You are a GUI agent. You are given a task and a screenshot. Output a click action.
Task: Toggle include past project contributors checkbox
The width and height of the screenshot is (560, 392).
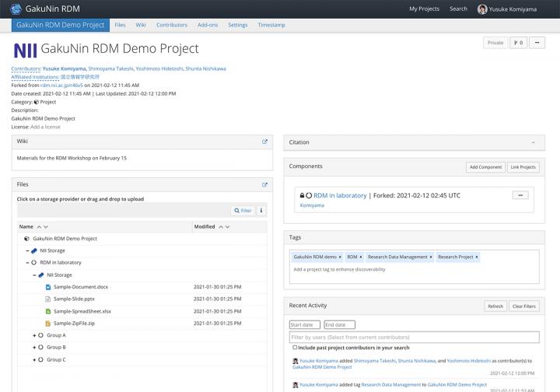(293, 348)
